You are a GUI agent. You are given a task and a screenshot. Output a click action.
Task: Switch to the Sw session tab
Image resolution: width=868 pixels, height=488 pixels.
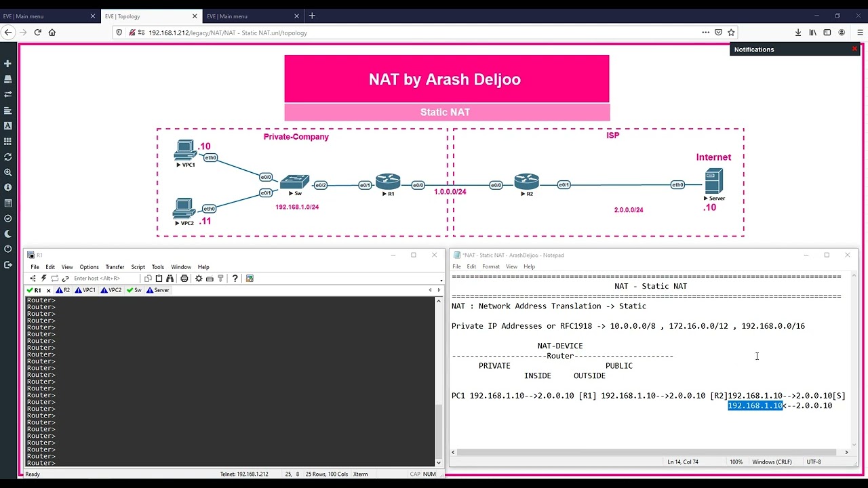point(134,290)
